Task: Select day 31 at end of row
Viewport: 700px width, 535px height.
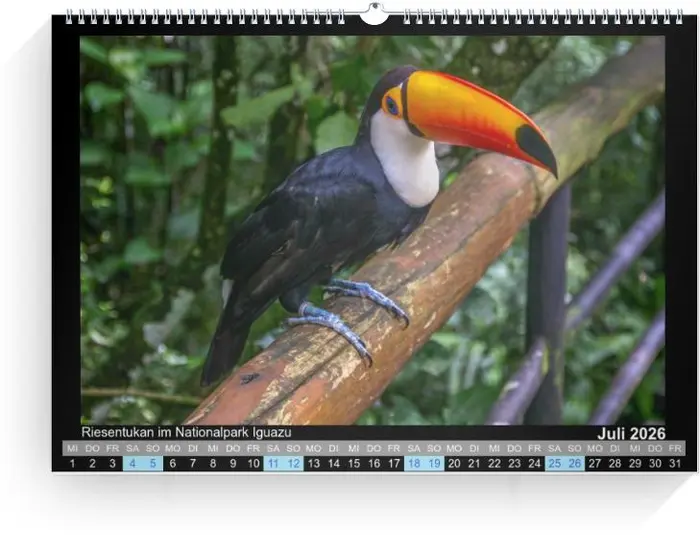Action: tap(675, 464)
